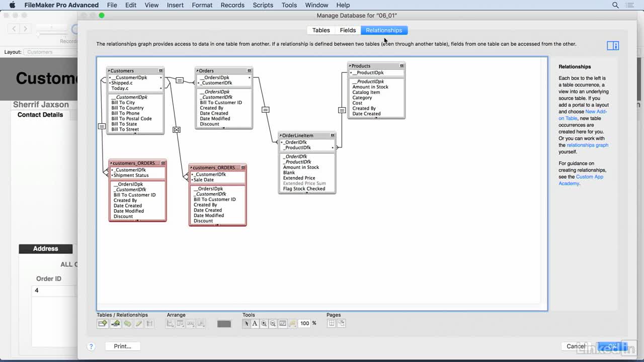Screen dimensions: 644x362
Task: Collapse the Products table occurrence
Action: point(401,66)
